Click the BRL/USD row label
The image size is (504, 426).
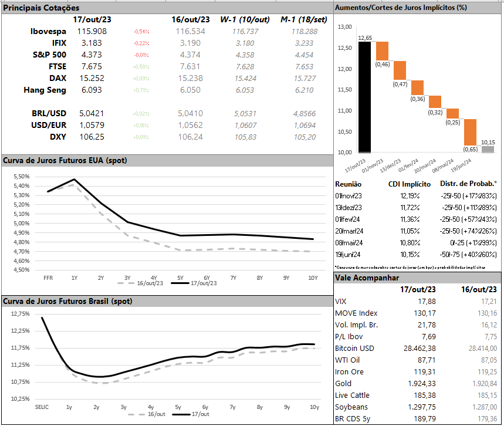(49, 113)
